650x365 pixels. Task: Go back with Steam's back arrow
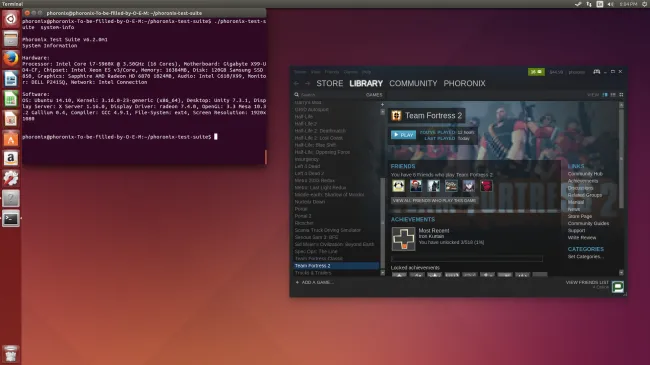point(296,83)
